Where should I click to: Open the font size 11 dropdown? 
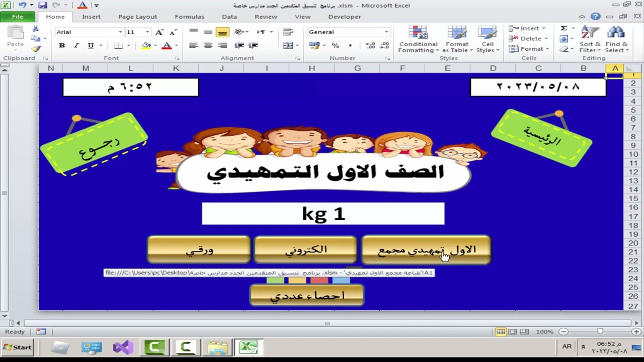point(147,32)
